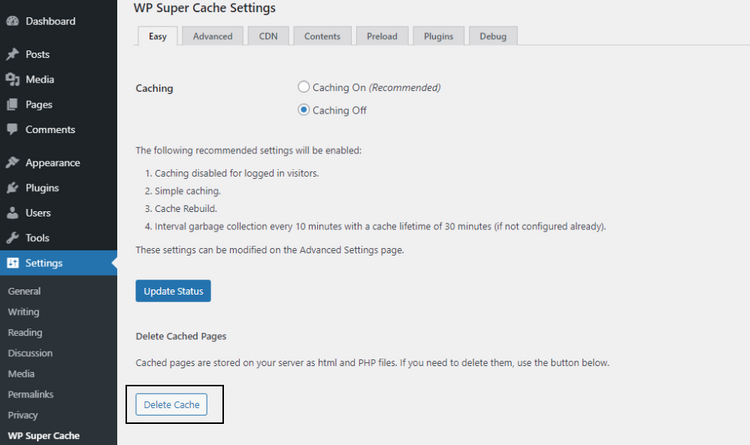The image size is (750, 445).
Task: Click the Update Status button
Action: pos(173,291)
